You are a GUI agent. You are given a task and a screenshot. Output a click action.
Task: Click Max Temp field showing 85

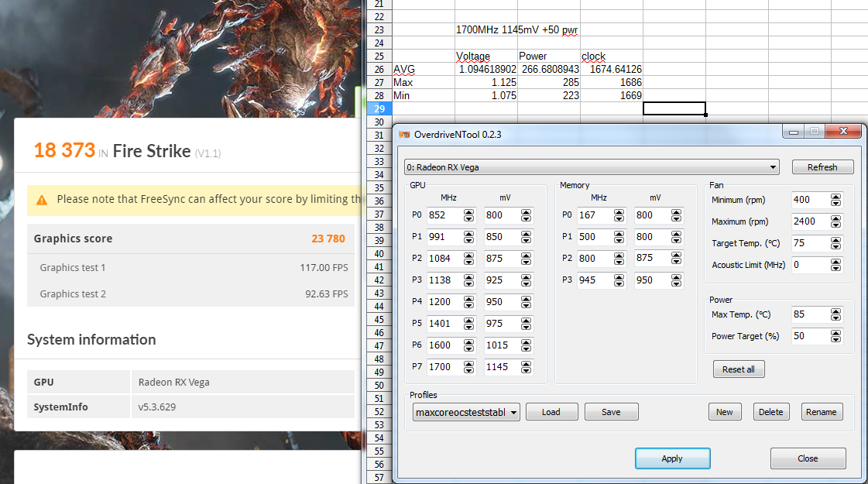tap(811, 314)
